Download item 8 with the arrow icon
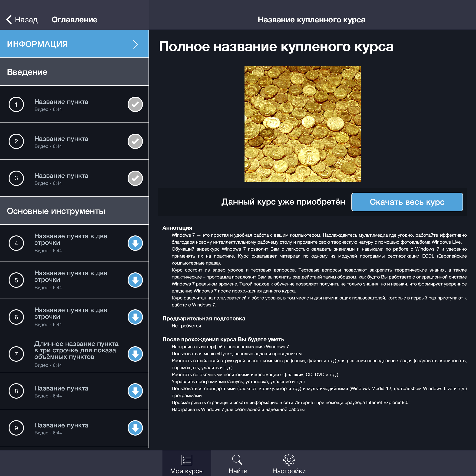This screenshot has height=476, width=476. coord(135,391)
